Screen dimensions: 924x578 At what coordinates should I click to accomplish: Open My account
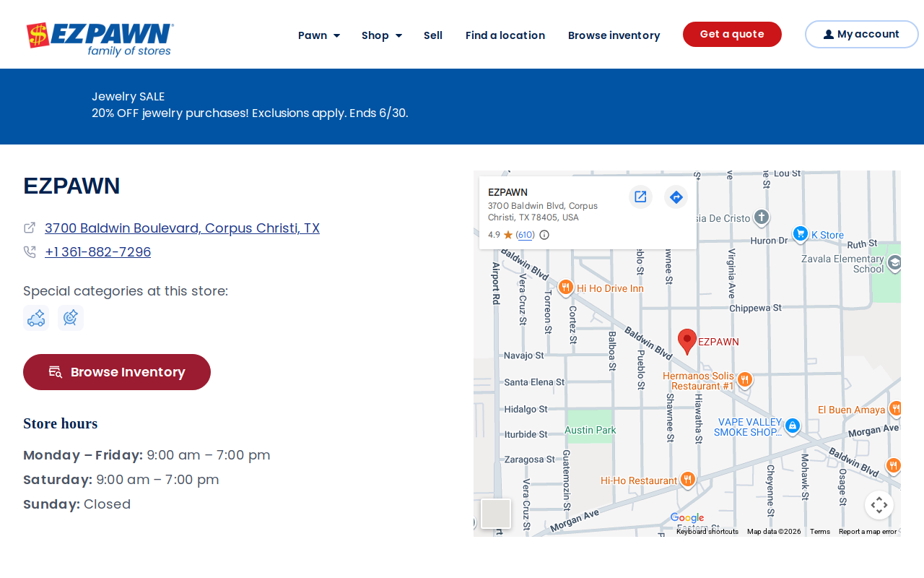click(861, 34)
